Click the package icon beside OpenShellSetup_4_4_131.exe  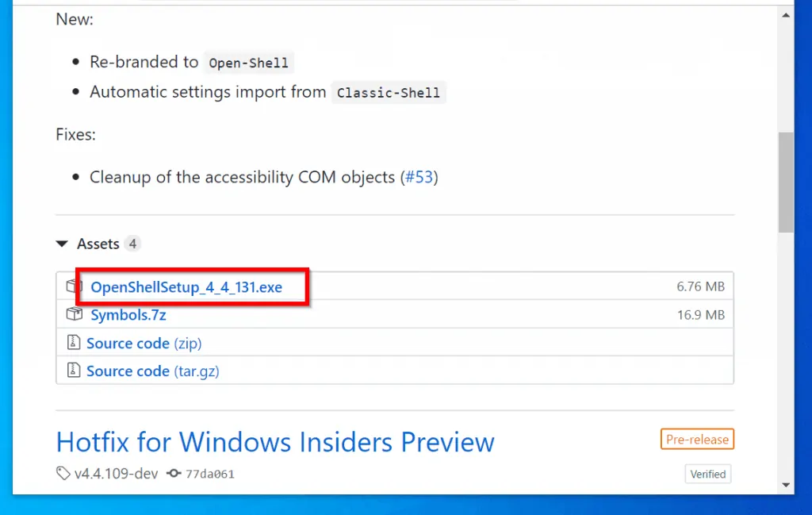75,286
